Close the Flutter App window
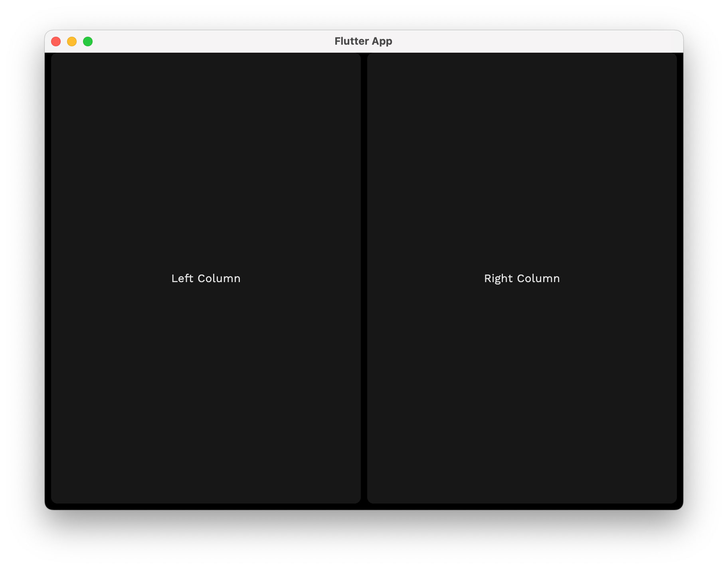This screenshot has height=569, width=728. point(56,41)
